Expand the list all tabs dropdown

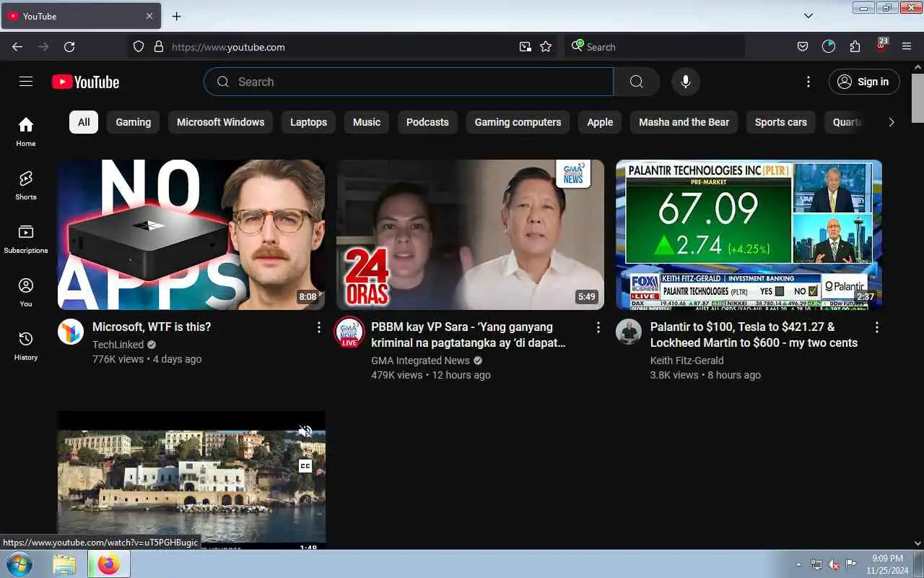(808, 15)
